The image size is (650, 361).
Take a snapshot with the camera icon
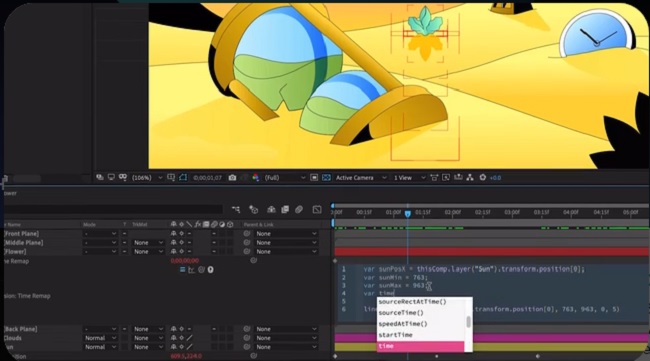232,177
